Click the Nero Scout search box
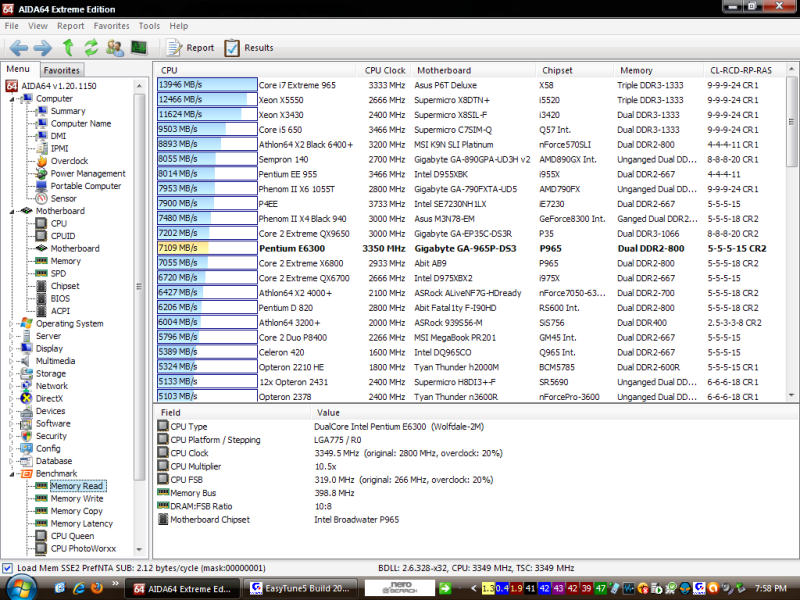800x600 pixels. [x=400, y=588]
